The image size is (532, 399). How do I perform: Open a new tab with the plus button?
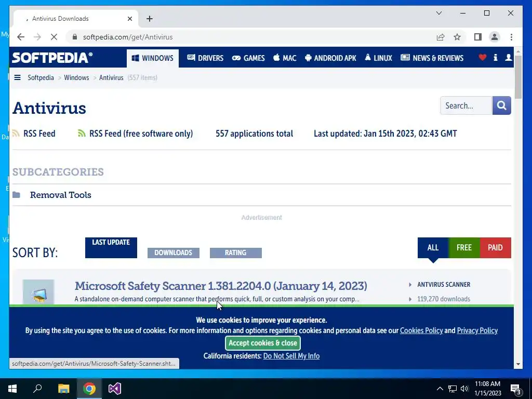pyautogui.click(x=150, y=19)
